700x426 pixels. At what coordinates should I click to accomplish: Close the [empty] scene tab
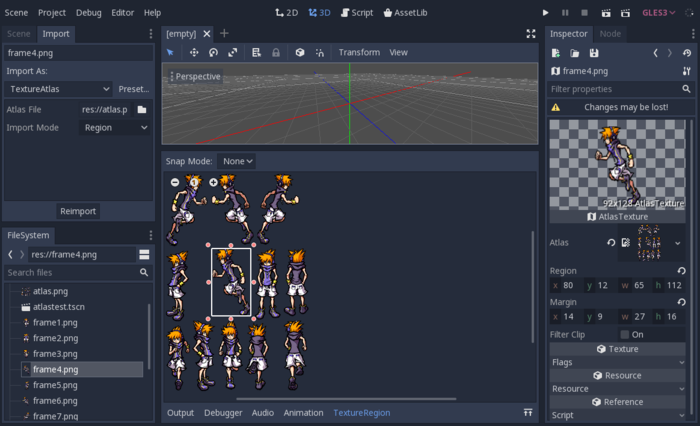click(x=207, y=33)
